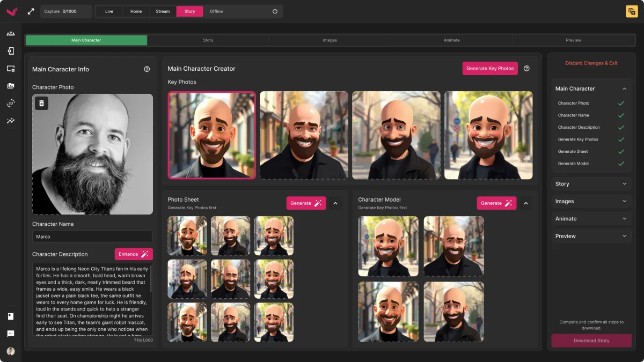Delete character photo with trash icon
This screenshot has width=644, height=362.
42,103
